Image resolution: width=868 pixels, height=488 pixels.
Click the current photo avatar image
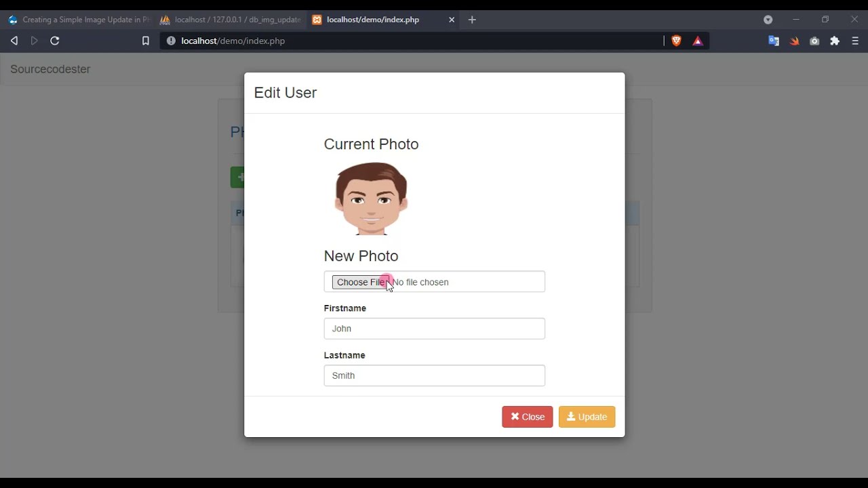click(x=371, y=199)
